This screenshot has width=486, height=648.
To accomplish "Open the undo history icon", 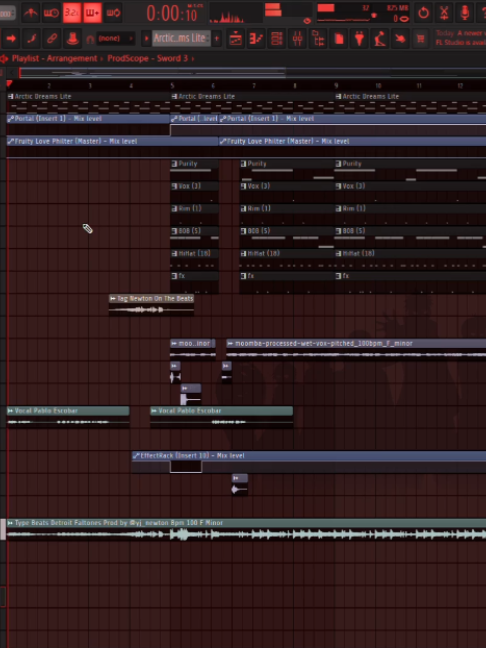I will [423, 13].
